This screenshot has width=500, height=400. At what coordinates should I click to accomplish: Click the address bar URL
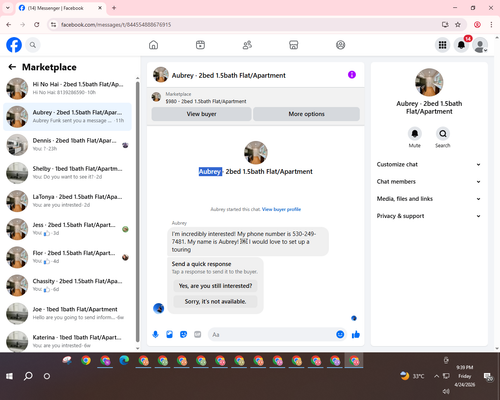point(116,25)
